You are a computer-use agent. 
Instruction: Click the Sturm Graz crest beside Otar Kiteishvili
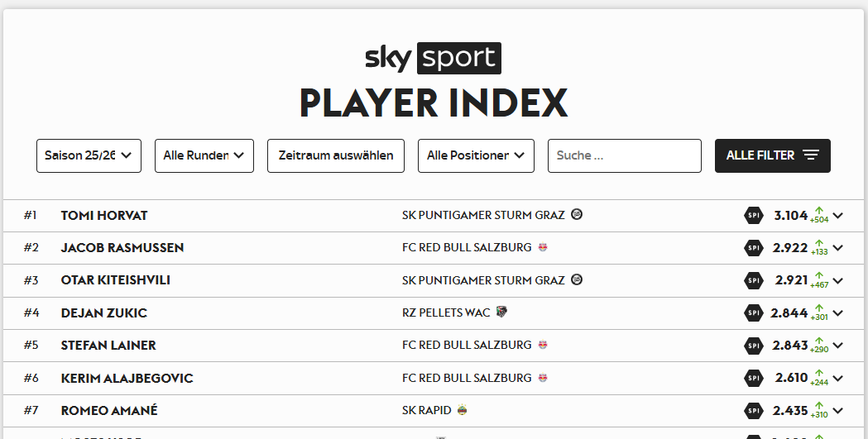point(577,280)
